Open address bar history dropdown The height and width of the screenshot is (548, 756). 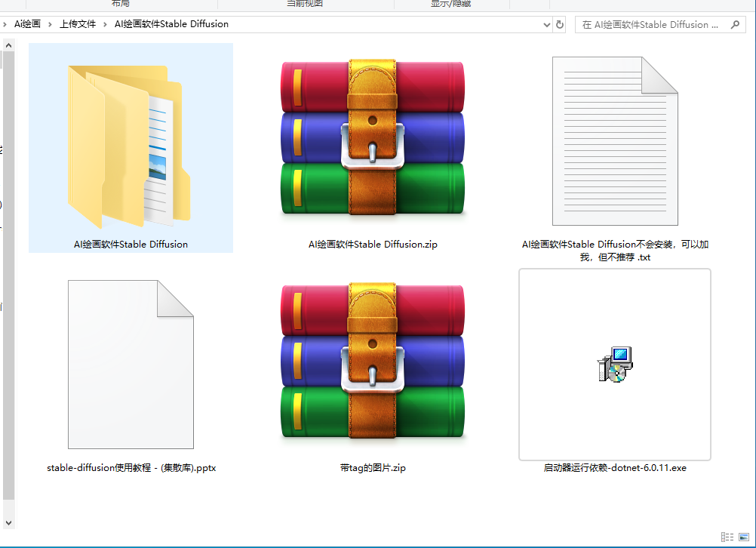click(x=547, y=25)
